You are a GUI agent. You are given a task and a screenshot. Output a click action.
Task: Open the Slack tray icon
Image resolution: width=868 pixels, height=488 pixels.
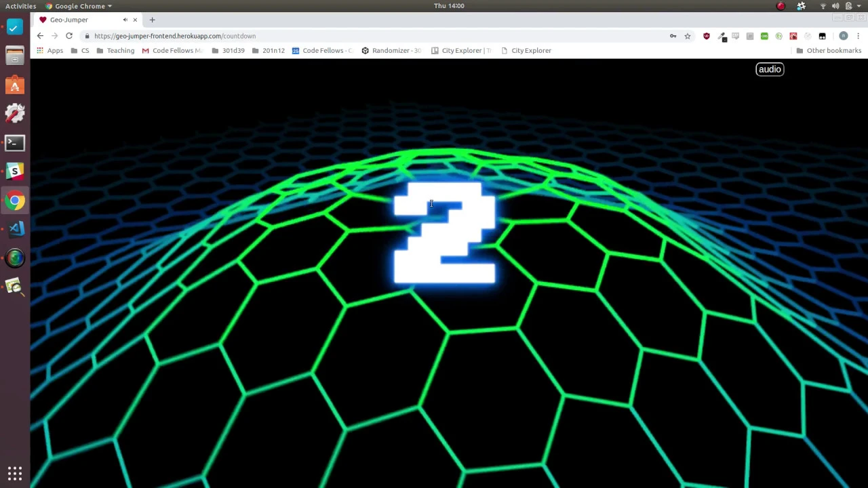coord(802,6)
